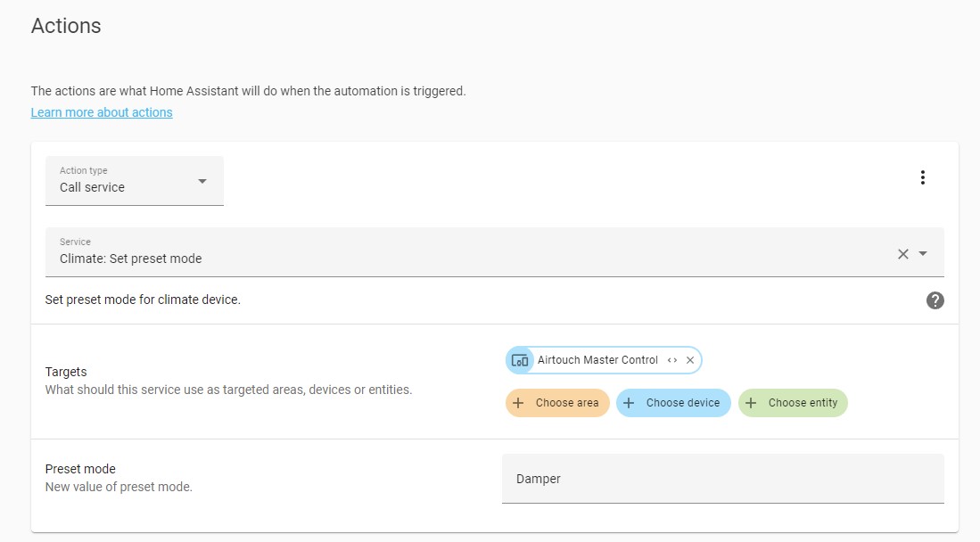
Task: Open the Service list dropdown arrow
Action: pos(923,253)
